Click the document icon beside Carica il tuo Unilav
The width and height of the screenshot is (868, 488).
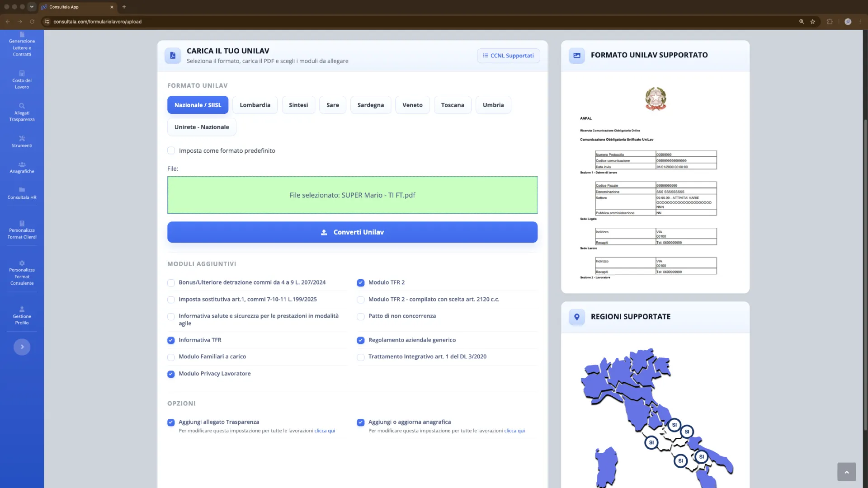click(173, 56)
